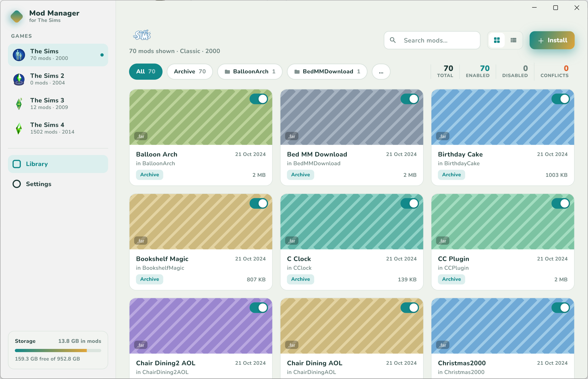Click the Mod Manager app logo
The image size is (588, 379).
(17, 16)
